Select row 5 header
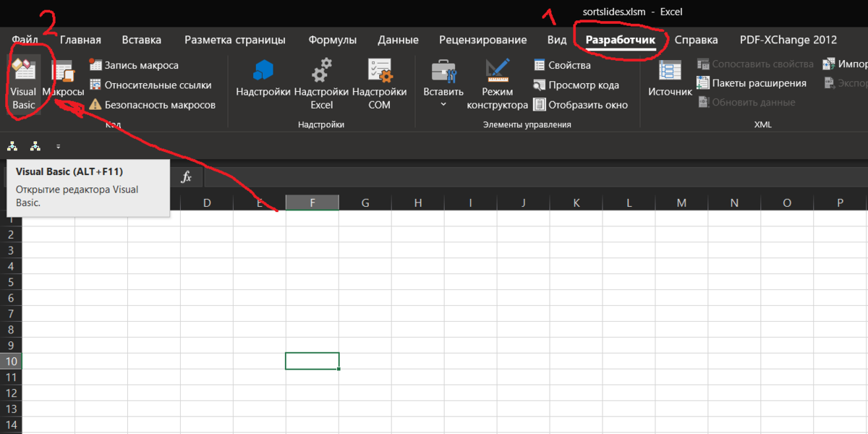The width and height of the screenshot is (868, 434). tap(11, 282)
